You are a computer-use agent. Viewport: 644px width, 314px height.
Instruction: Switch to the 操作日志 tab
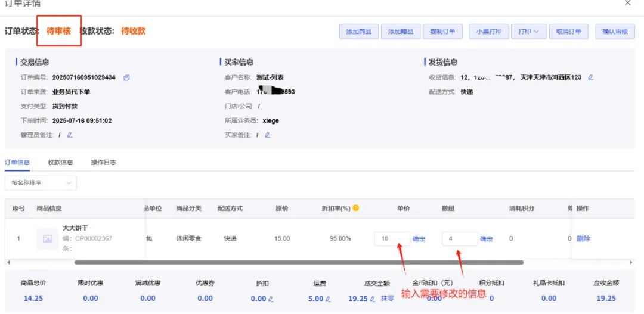pos(104,162)
